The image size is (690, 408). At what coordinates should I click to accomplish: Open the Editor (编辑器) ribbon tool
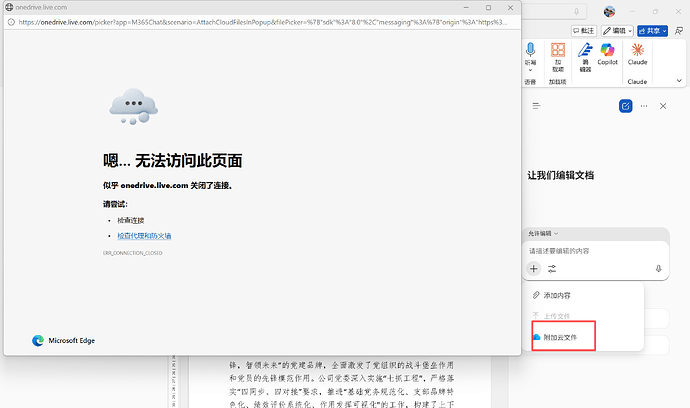coord(585,57)
